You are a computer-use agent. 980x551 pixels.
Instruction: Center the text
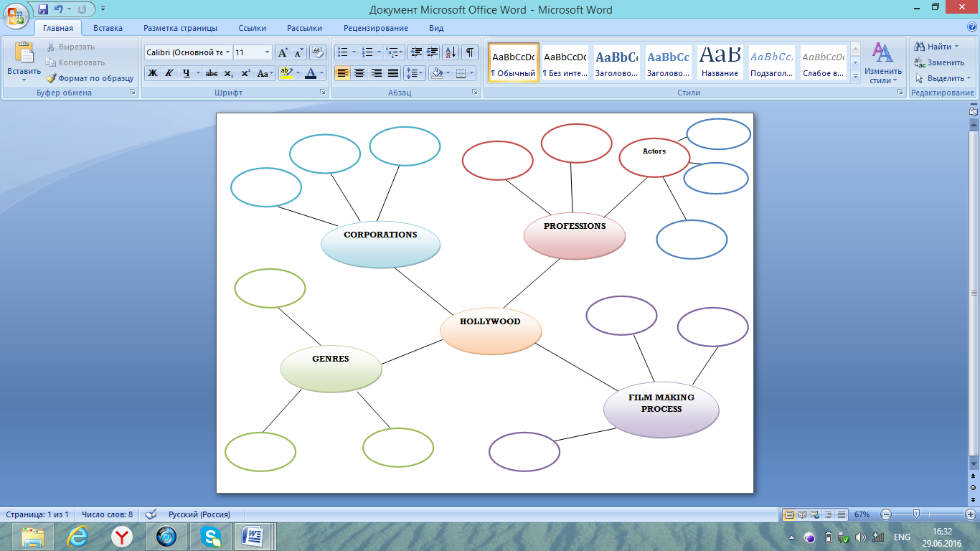359,73
